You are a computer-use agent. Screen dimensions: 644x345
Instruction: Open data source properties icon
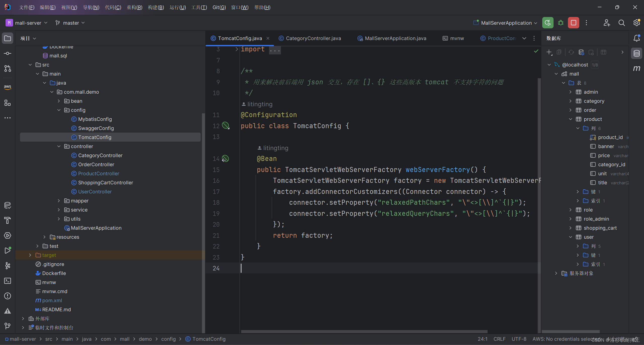click(581, 52)
